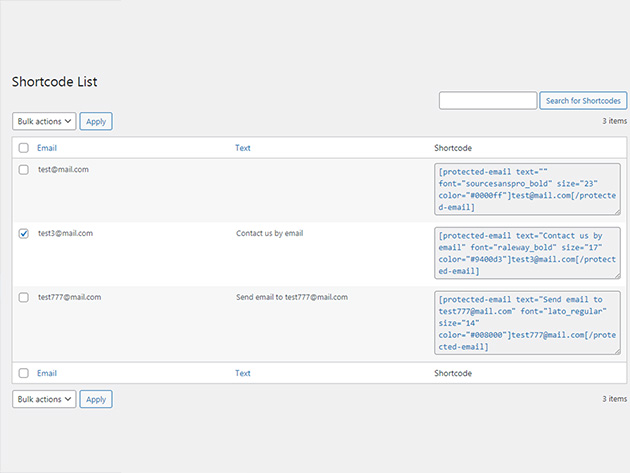The height and width of the screenshot is (473, 630).
Task: Toggle the select-all checkbox in the footer
Action: (24, 373)
